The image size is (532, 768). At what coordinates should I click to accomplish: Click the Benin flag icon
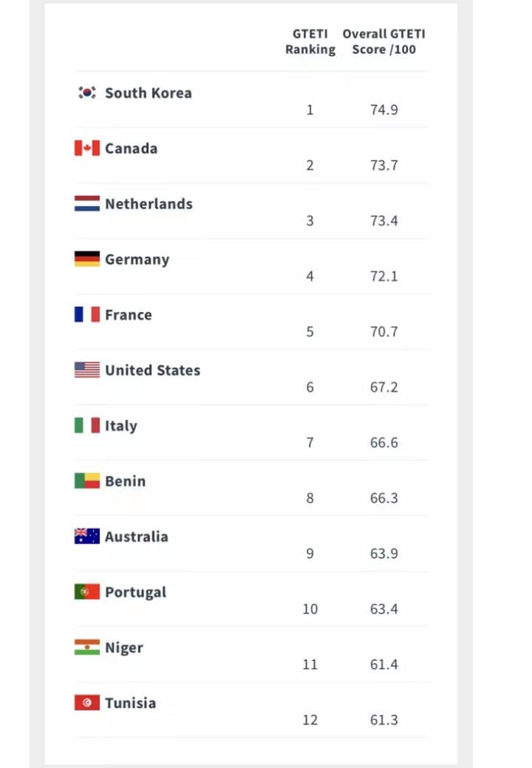(x=87, y=481)
